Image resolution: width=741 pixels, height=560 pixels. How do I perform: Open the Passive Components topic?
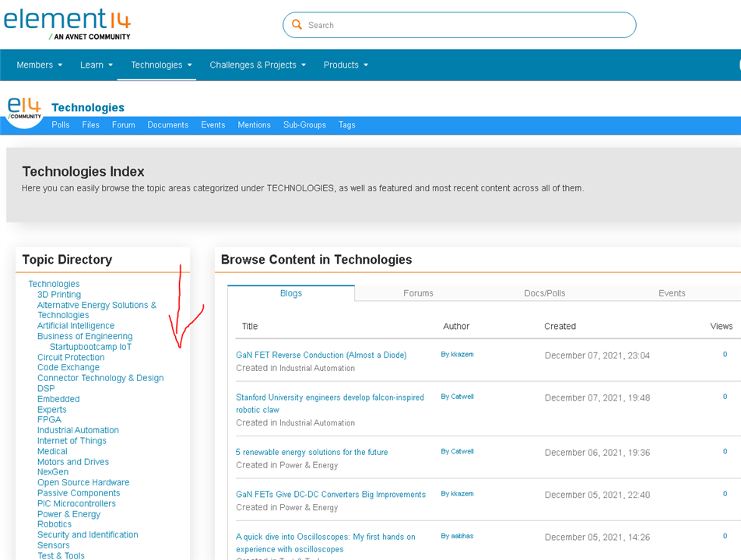pyautogui.click(x=79, y=493)
